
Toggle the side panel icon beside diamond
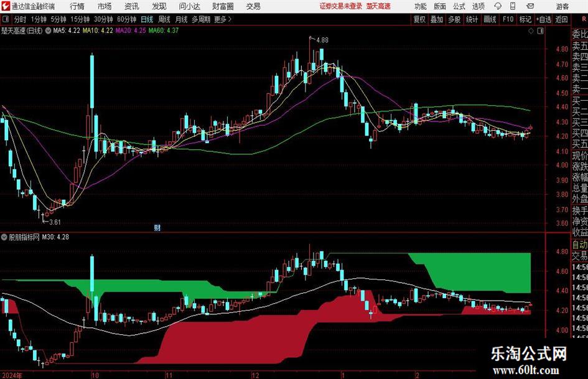pyautogui.click(x=540, y=30)
